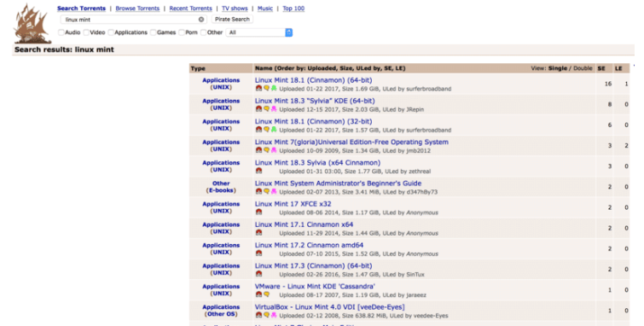Open the Top 100 page
The width and height of the screenshot is (644, 326).
click(293, 9)
